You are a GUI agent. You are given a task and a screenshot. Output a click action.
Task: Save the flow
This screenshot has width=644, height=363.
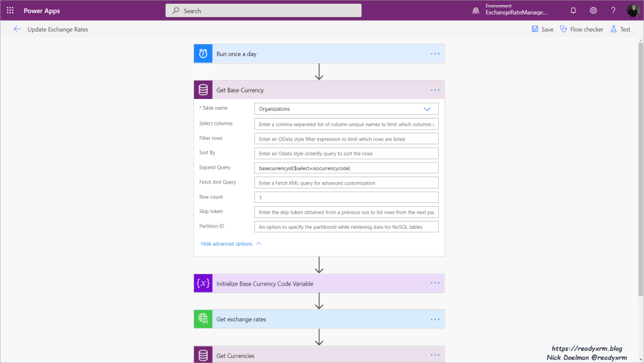pos(542,30)
